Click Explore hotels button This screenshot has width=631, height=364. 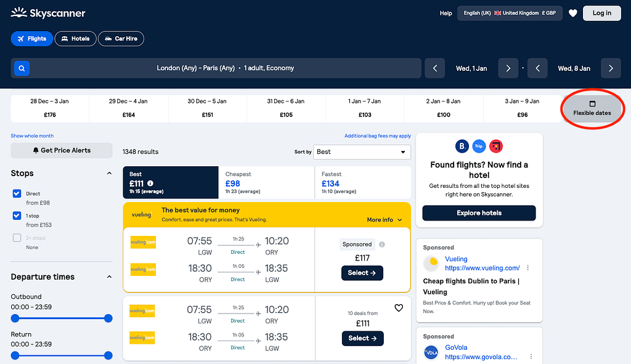pos(479,213)
